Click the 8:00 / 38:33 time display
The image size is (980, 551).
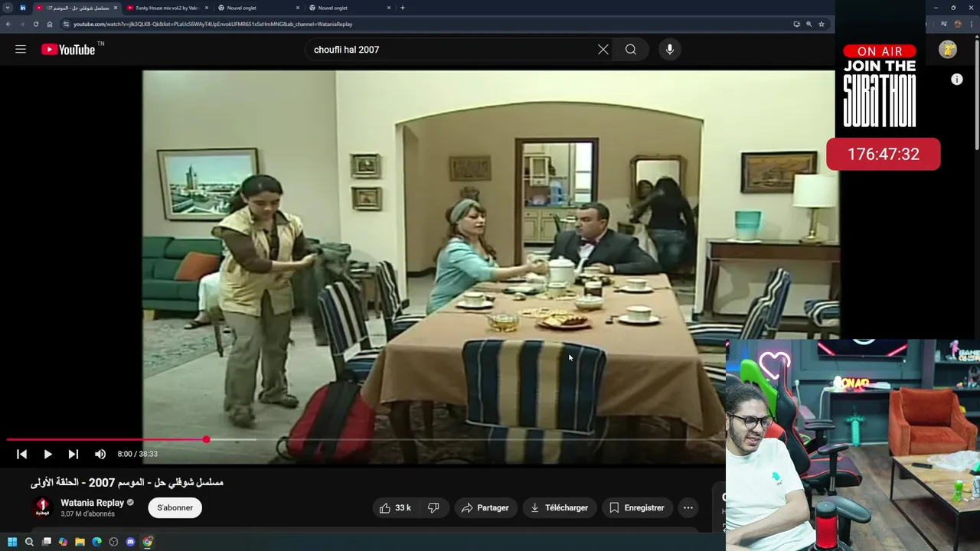(x=138, y=454)
